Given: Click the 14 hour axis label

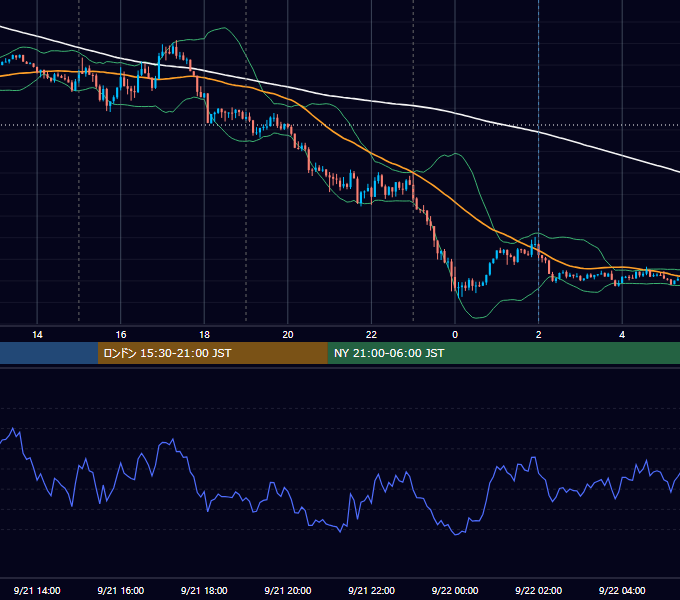Looking at the screenshot, I should [37, 335].
